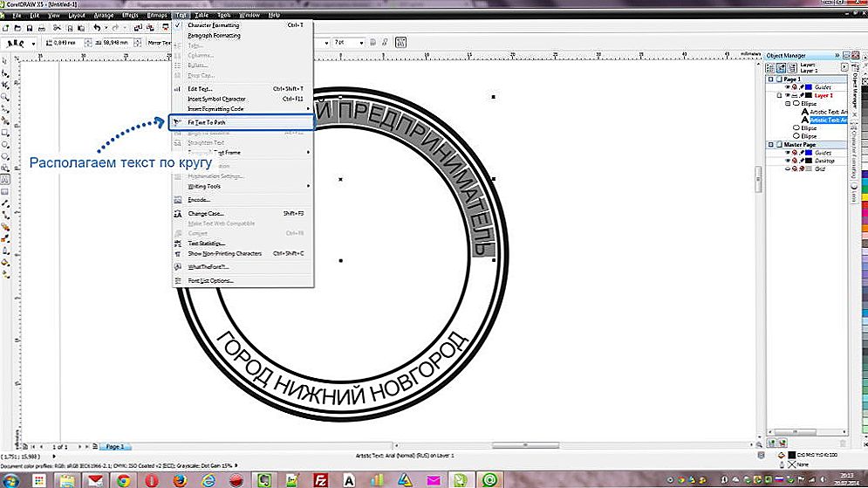Click the Redo arrow icon

pos(115,28)
